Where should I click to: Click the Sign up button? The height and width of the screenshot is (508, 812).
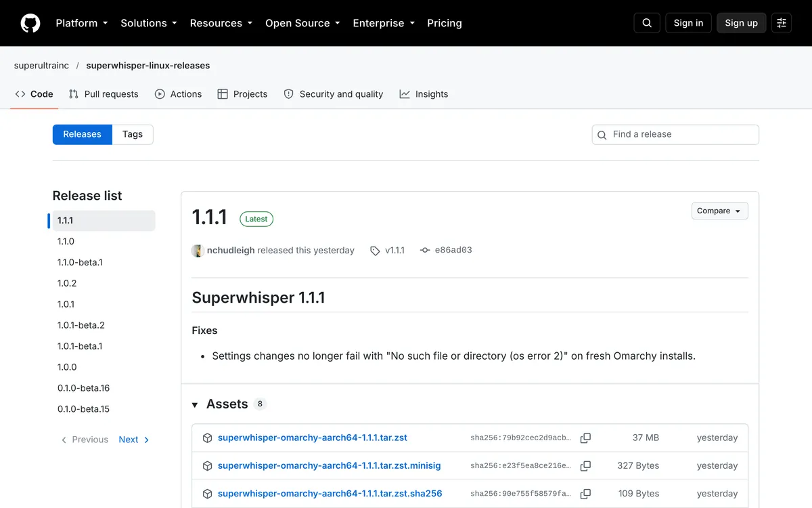[x=741, y=23]
